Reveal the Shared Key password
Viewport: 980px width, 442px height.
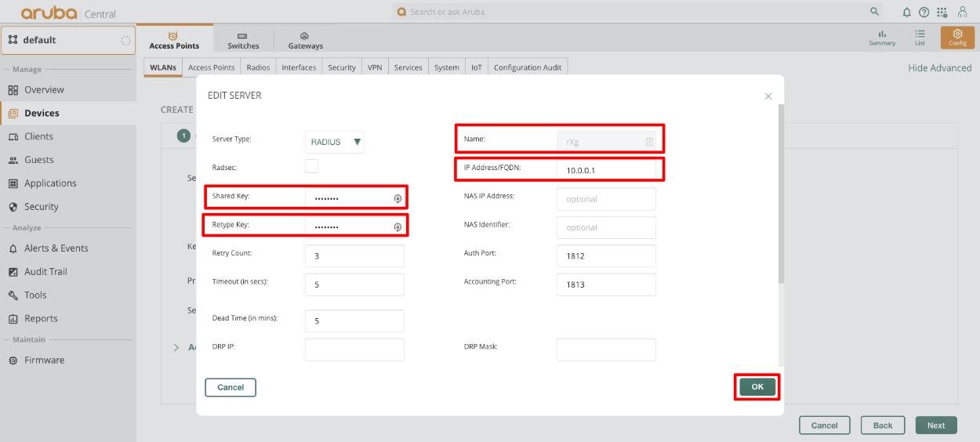coord(397,199)
